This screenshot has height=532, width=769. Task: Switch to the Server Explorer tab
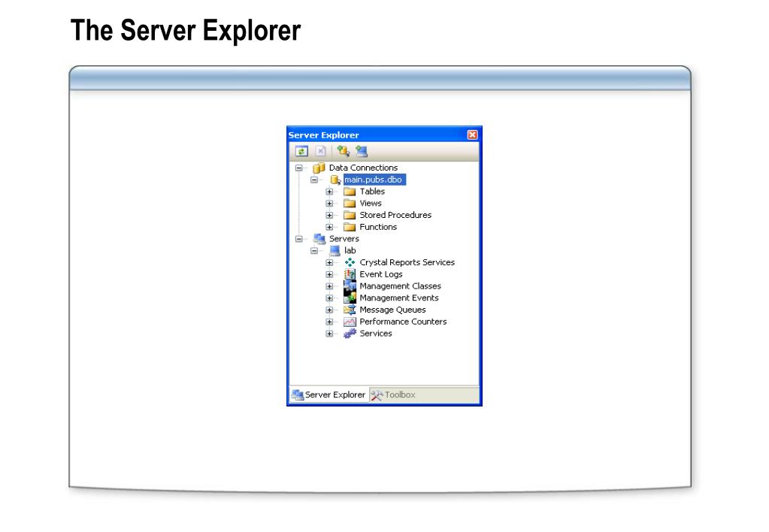(x=328, y=394)
